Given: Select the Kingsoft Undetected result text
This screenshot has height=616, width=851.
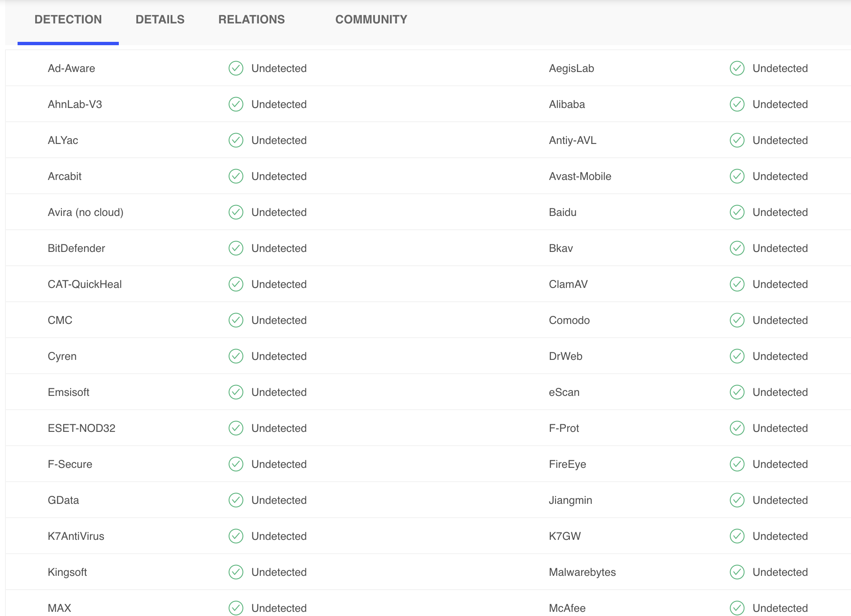Looking at the screenshot, I should click(x=279, y=572).
